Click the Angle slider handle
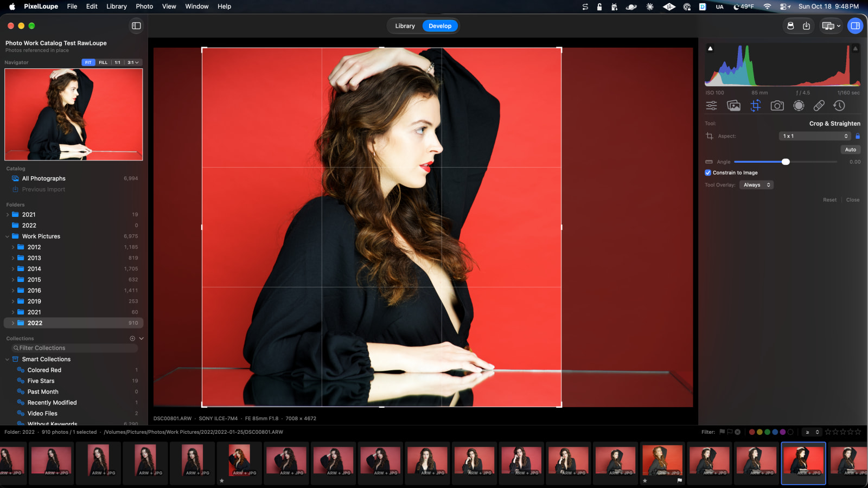Viewport: 868px width, 488px height. click(x=786, y=162)
